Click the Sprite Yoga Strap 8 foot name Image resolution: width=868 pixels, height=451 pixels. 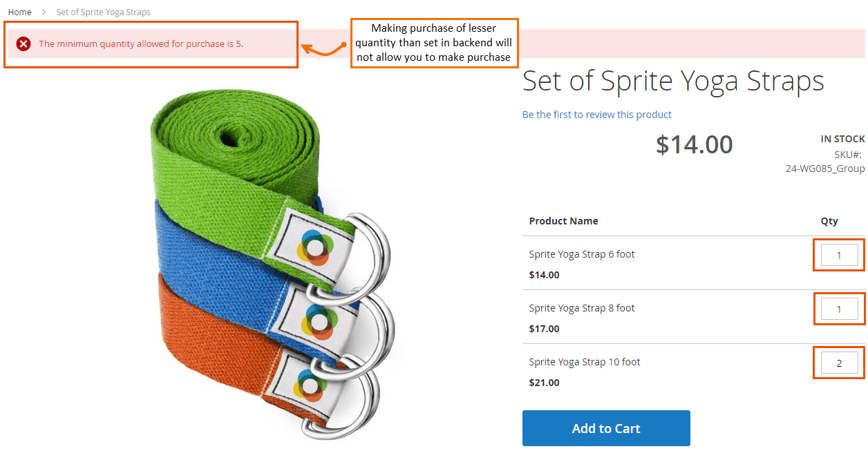pyautogui.click(x=581, y=308)
